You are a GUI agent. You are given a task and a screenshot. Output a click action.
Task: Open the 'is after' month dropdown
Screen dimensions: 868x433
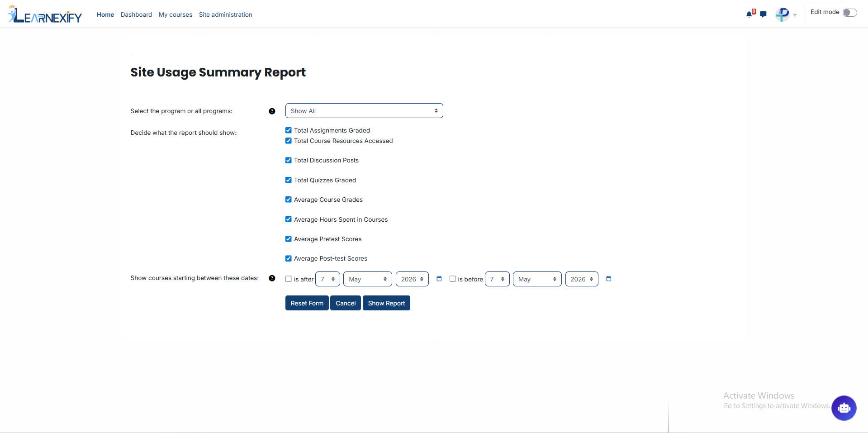368,279
